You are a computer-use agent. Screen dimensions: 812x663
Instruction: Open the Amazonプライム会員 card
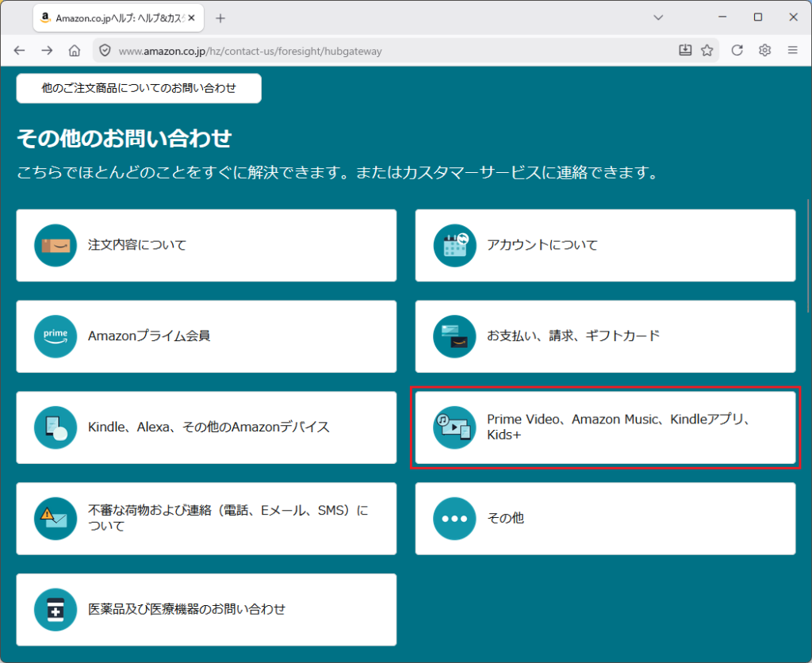pos(207,337)
